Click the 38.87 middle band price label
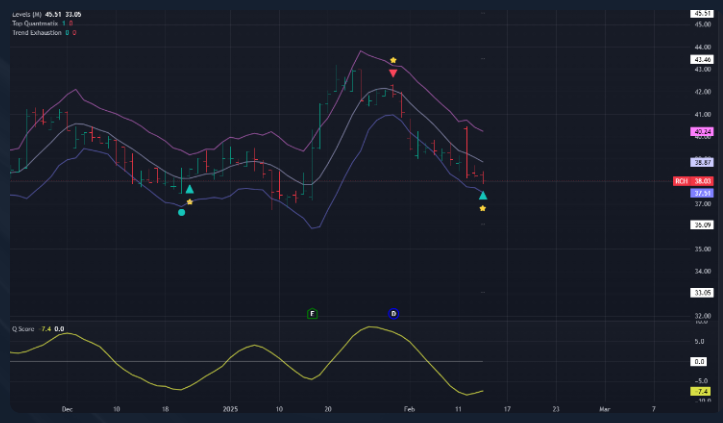This screenshot has width=723, height=423. [x=701, y=162]
